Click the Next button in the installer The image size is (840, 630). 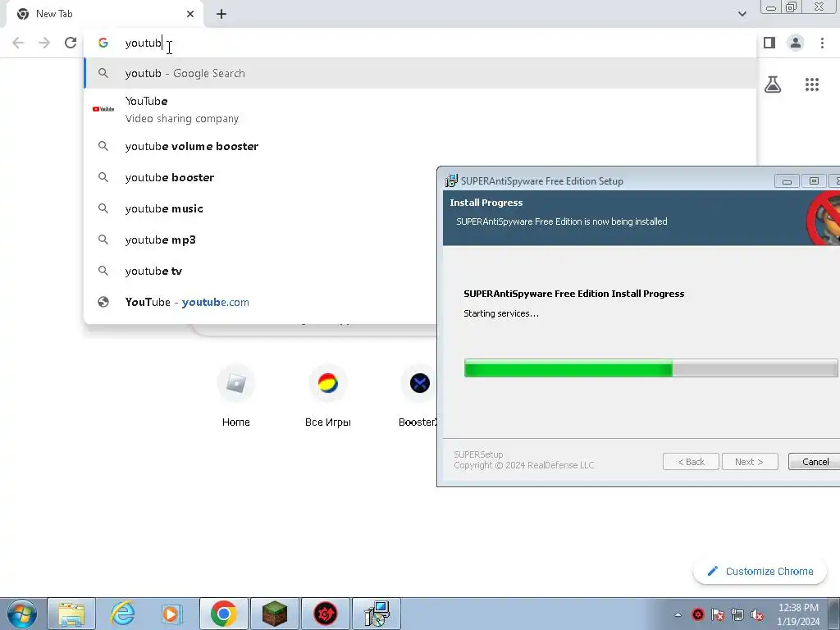click(750, 462)
